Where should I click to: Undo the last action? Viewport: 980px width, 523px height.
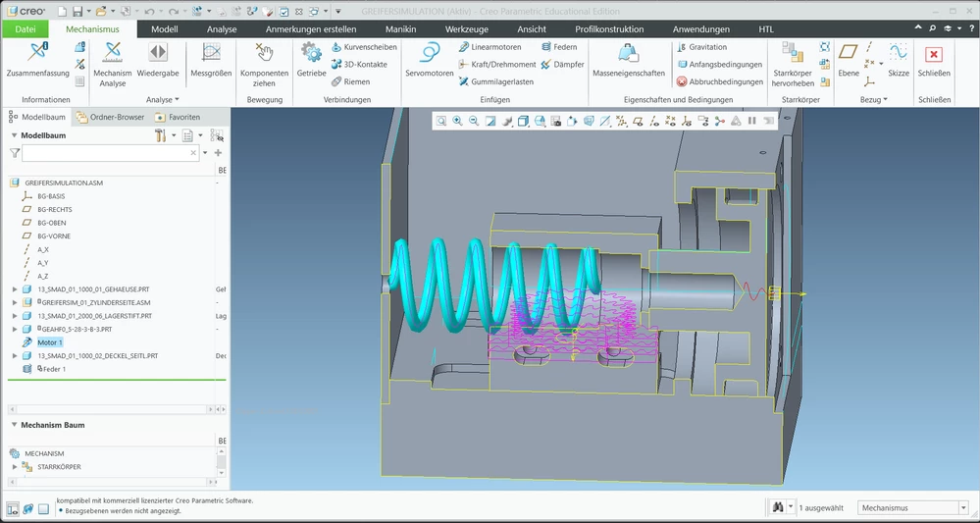[x=149, y=11]
